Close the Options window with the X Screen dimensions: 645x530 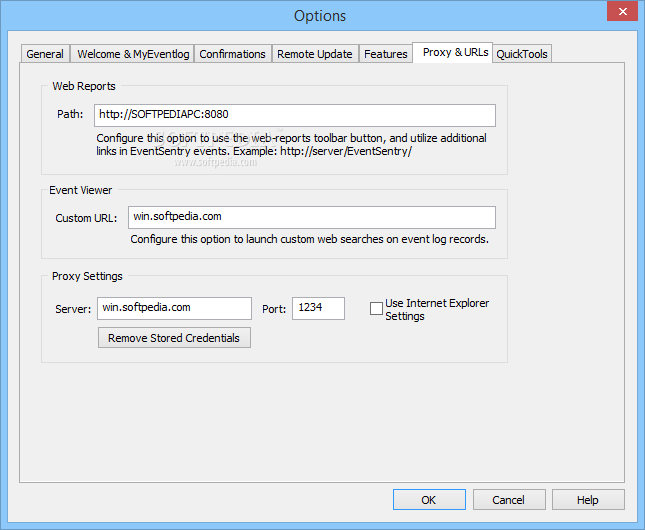(621, 11)
